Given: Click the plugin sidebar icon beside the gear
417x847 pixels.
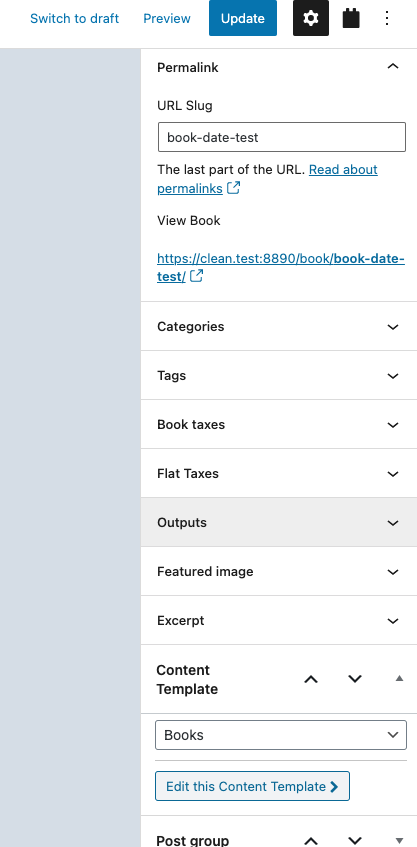Looking at the screenshot, I should (x=352, y=18).
